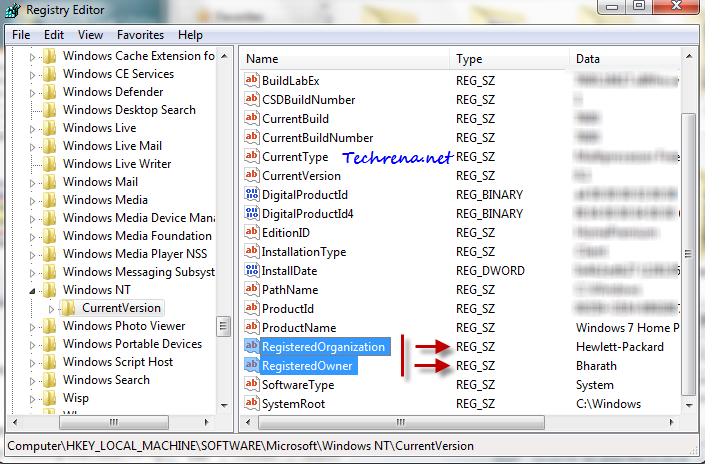Open the Help menu
The height and width of the screenshot is (464, 705).
[x=190, y=35]
